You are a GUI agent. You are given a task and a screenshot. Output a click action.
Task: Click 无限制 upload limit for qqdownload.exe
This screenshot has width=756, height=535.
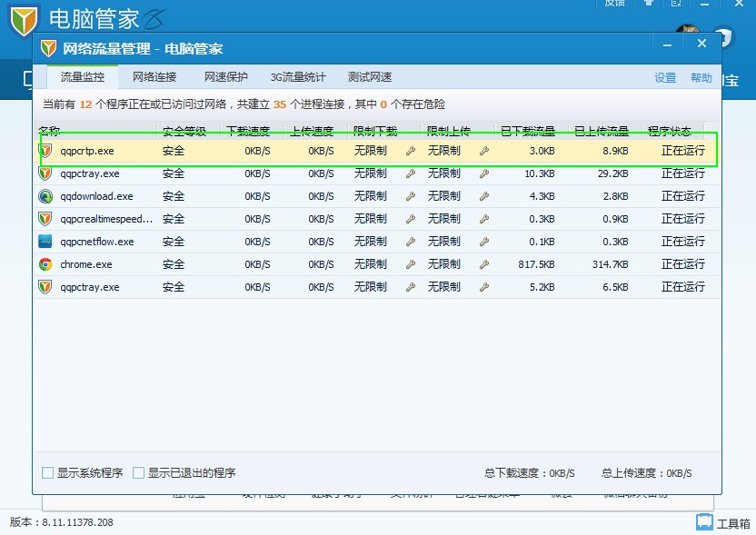(444, 196)
